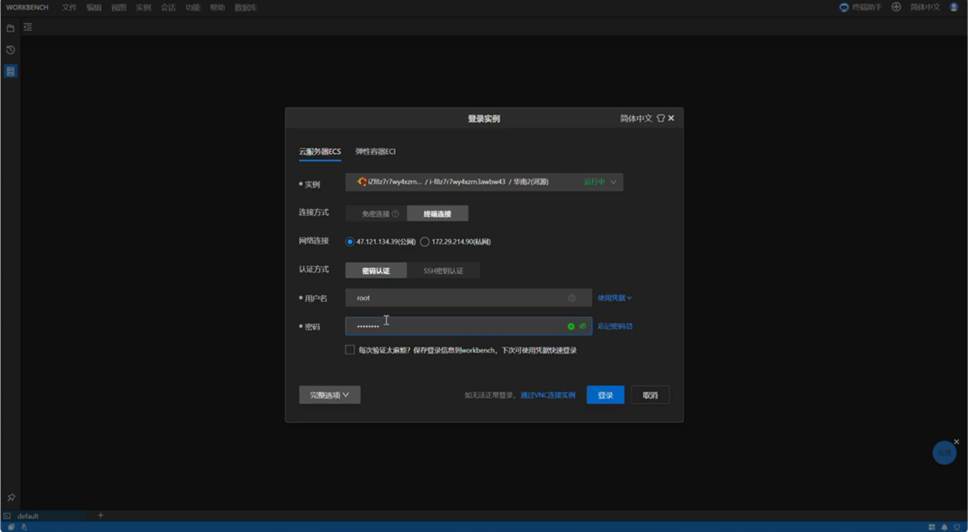
Task: Click the blue floating assistant bubble
Action: 944,453
